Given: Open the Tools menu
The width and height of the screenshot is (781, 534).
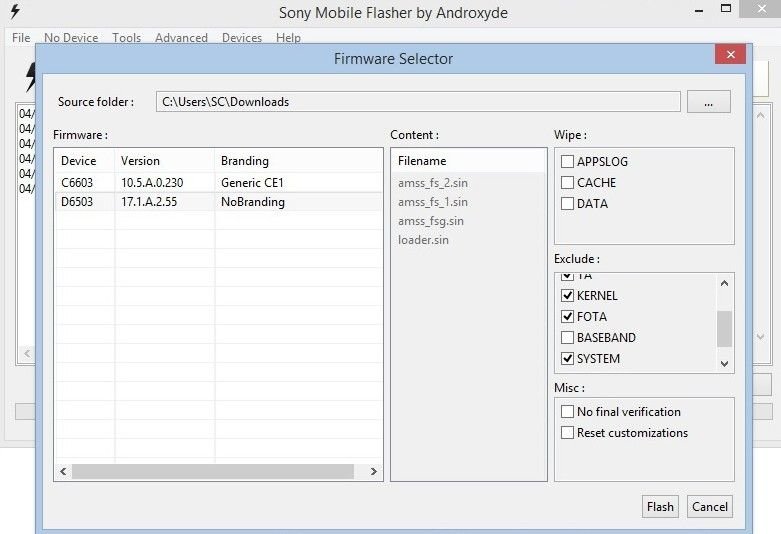Looking at the screenshot, I should 127,38.
